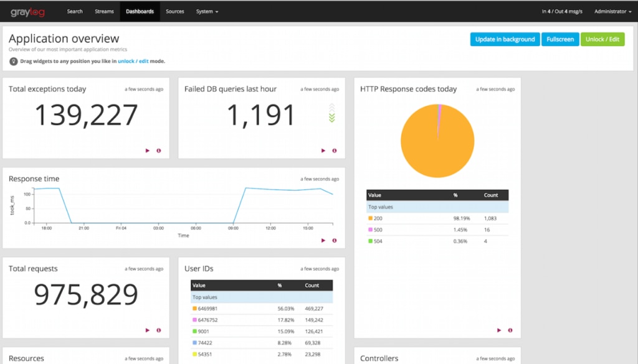This screenshot has height=364, width=638.
Task: Click yellow swatch for user 54351
Action: (x=194, y=354)
